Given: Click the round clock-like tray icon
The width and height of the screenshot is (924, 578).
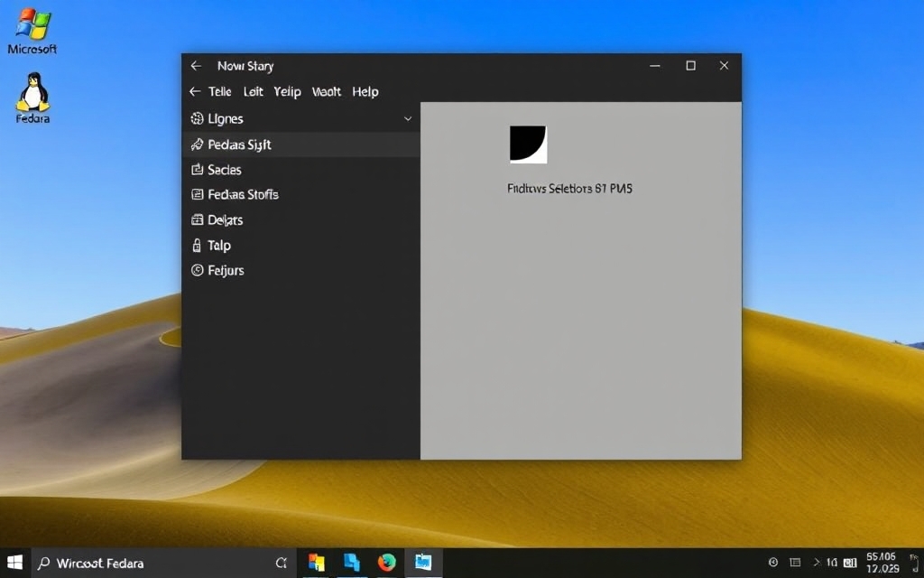Looking at the screenshot, I should click(773, 563).
